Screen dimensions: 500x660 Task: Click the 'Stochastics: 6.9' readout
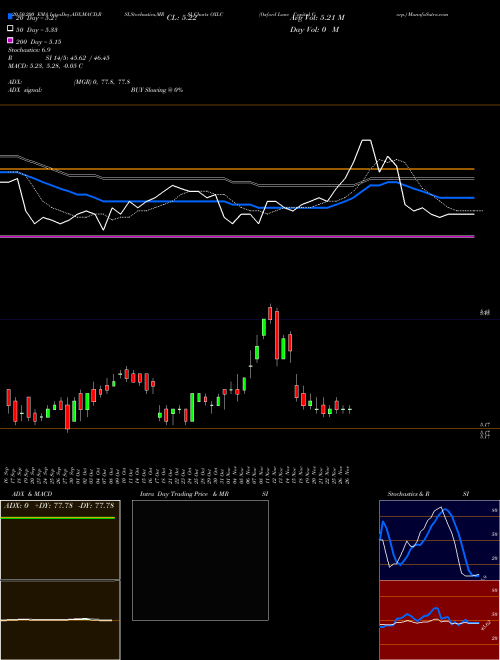point(29,50)
